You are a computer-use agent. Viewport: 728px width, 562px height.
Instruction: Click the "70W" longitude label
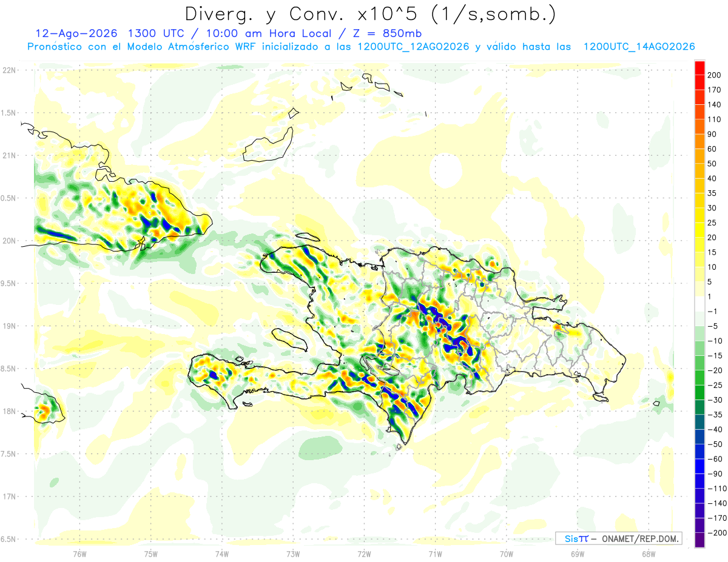pos(507,554)
